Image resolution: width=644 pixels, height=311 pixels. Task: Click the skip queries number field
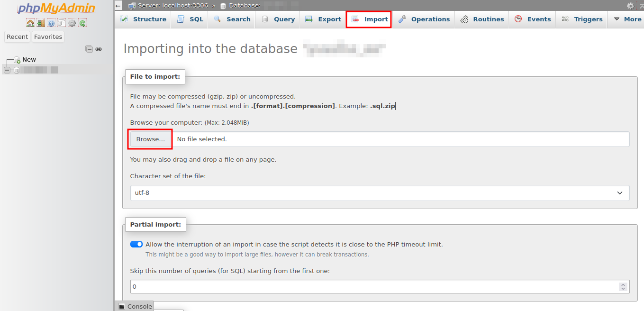coord(374,287)
